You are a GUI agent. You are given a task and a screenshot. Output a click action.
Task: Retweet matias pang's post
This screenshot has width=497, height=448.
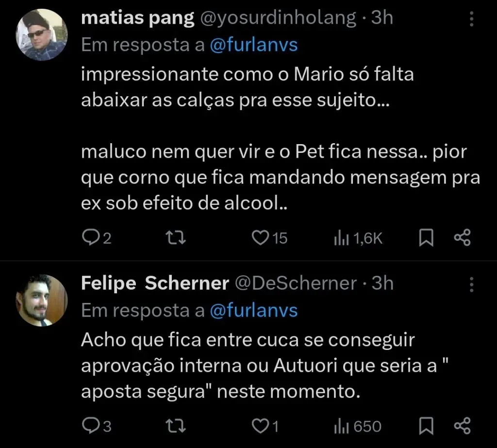(x=176, y=238)
